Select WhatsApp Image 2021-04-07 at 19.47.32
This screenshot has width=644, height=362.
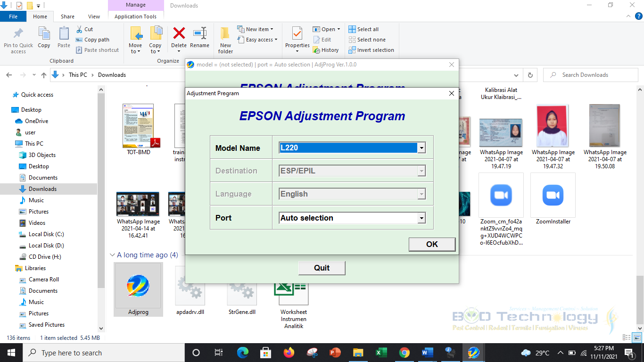(x=553, y=137)
